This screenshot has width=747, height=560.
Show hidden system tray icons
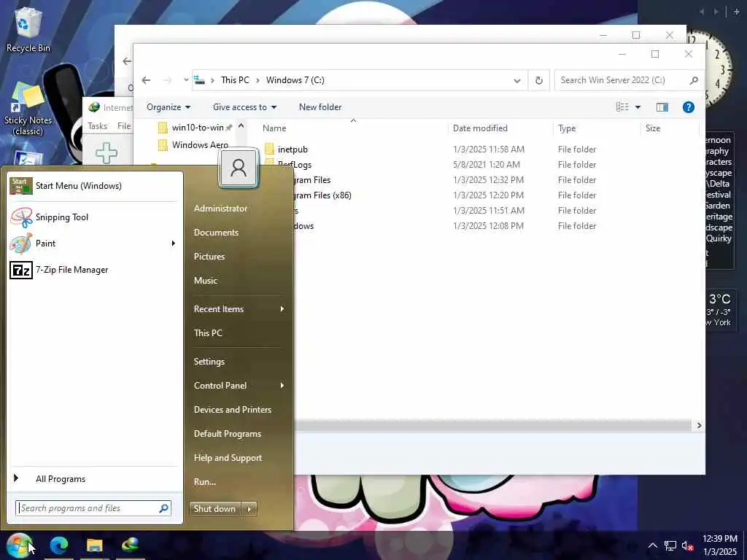point(653,545)
